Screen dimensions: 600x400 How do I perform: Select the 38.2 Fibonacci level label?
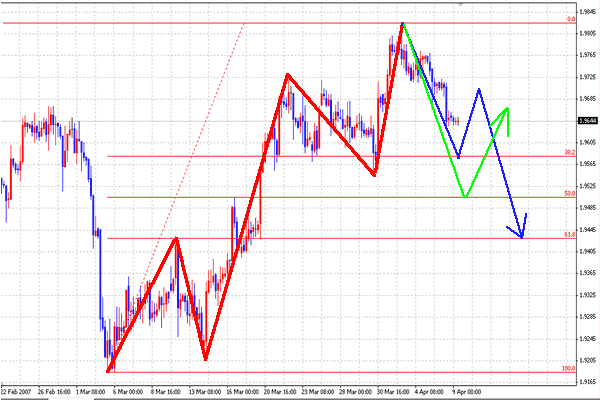pos(570,152)
